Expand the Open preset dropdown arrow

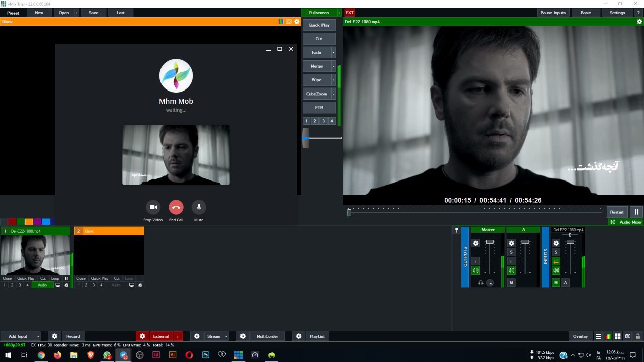(x=77, y=13)
